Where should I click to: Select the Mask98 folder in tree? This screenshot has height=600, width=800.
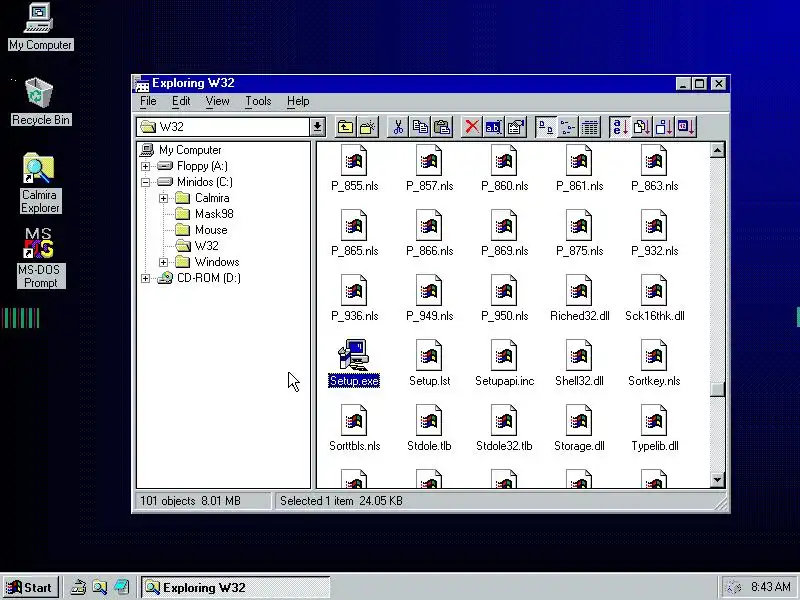point(204,214)
